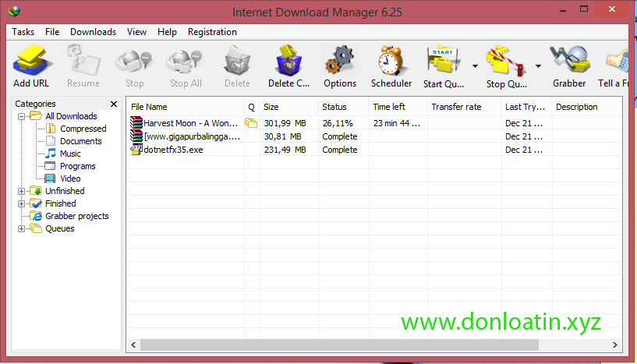Image resolution: width=637 pixels, height=364 pixels.
Task: Click the Documents category icon
Action: tap(51, 141)
